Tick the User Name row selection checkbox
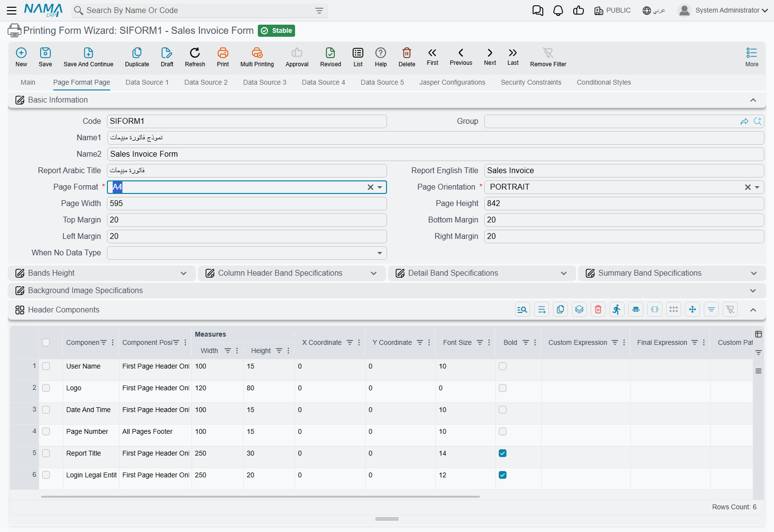Viewport: 774px width, 532px height. point(46,366)
